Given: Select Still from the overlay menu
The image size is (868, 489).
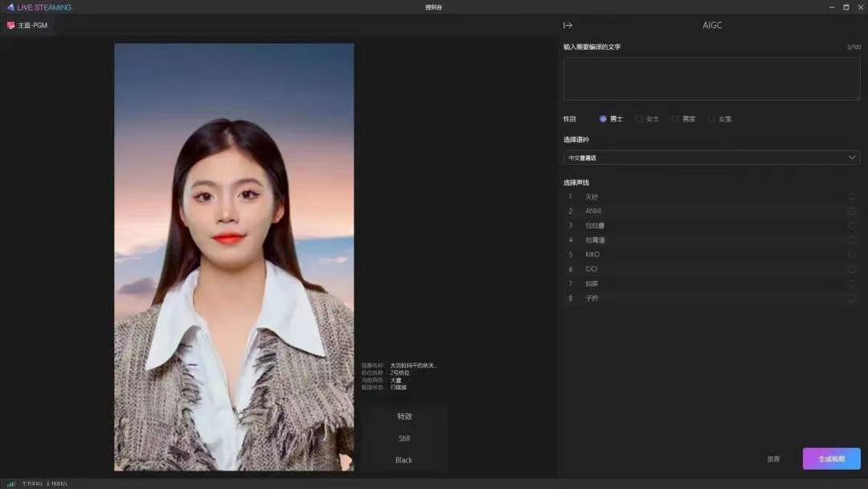Looking at the screenshot, I should 404,438.
